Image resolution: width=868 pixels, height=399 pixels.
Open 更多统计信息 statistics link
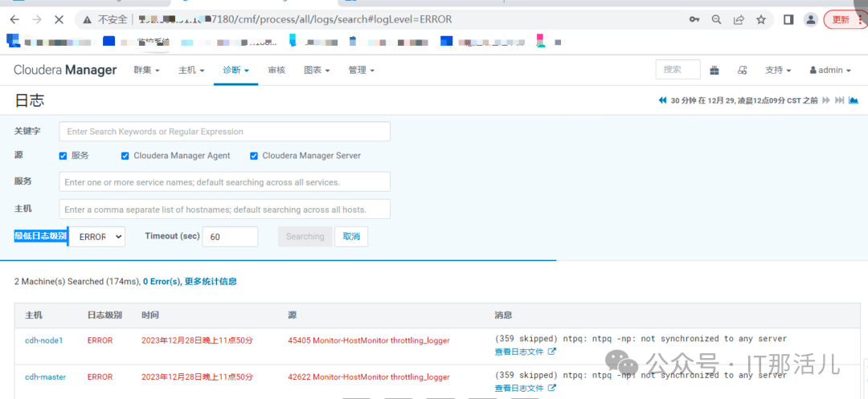pyautogui.click(x=211, y=281)
